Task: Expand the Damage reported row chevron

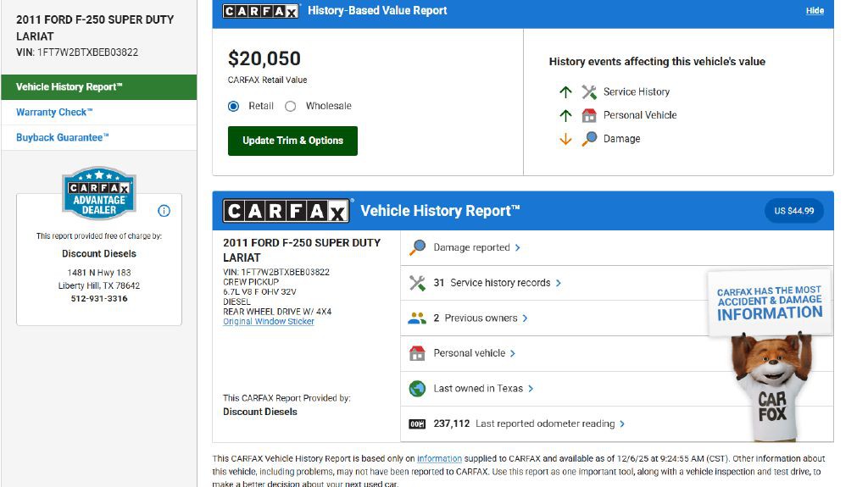Action: [x=518, y=248]
